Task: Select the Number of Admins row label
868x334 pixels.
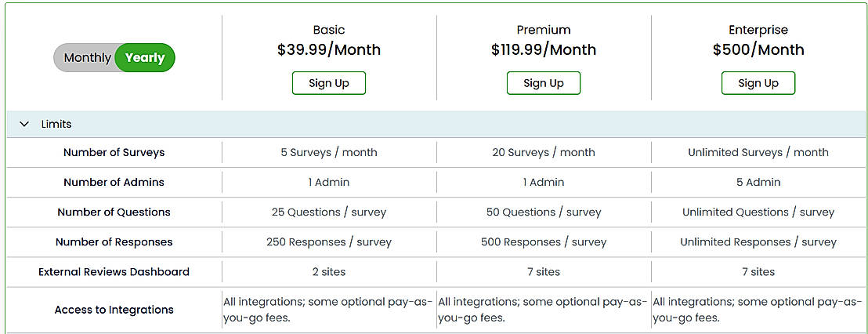Action: point(114,182)
